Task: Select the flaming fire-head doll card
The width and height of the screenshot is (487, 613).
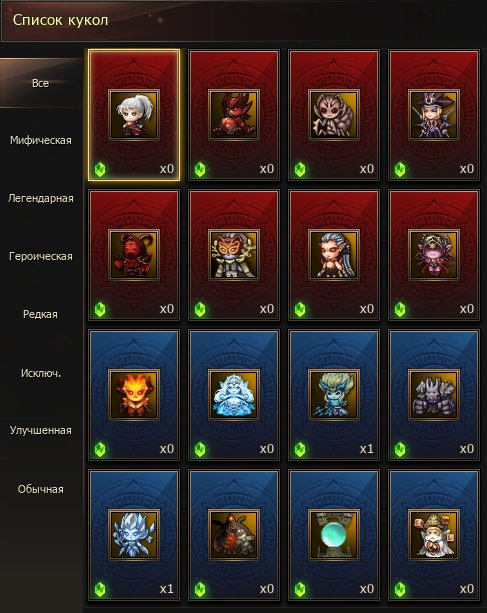Action: tap(134, 395)
